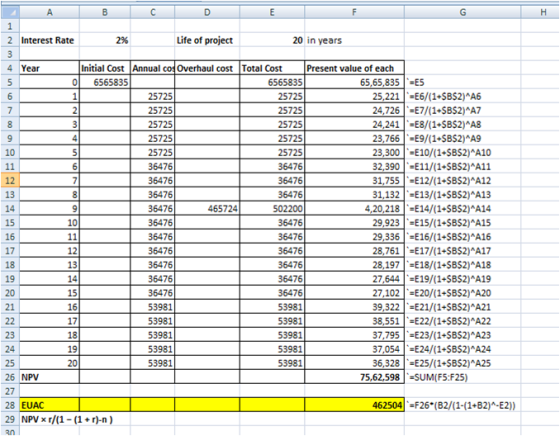Select present value 65,65,835

point(354,82)
